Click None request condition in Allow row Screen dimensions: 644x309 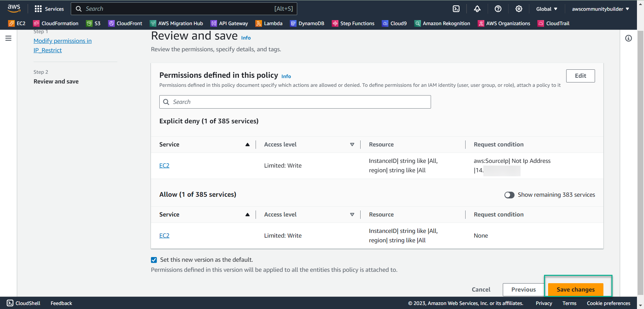[x=481, y=236]
